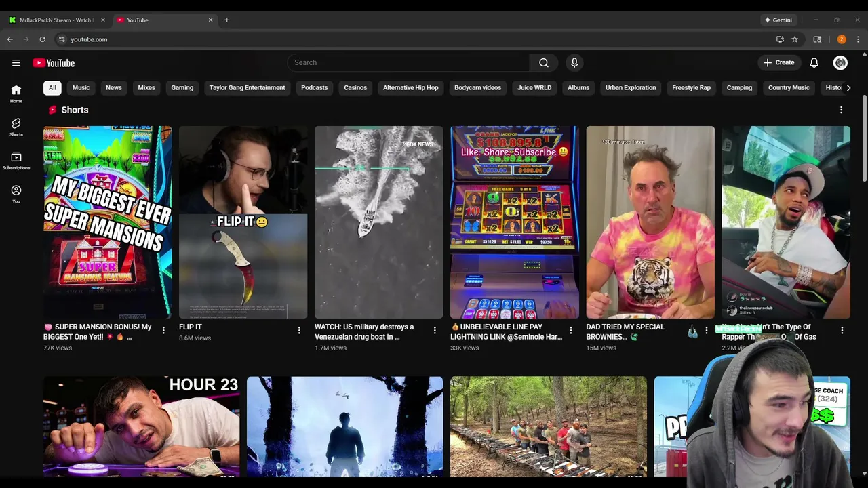Image resolution: width=868 pixels, height=488 pixels.
Task: Select the Mixes category chip
Action: (x=146, y=87)
